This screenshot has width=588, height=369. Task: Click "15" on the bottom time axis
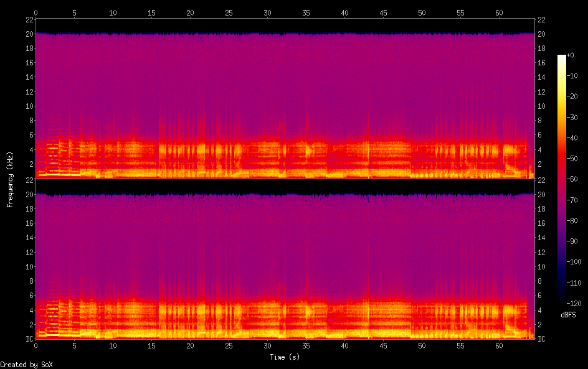pyautogui.click(x=151, y=346)
